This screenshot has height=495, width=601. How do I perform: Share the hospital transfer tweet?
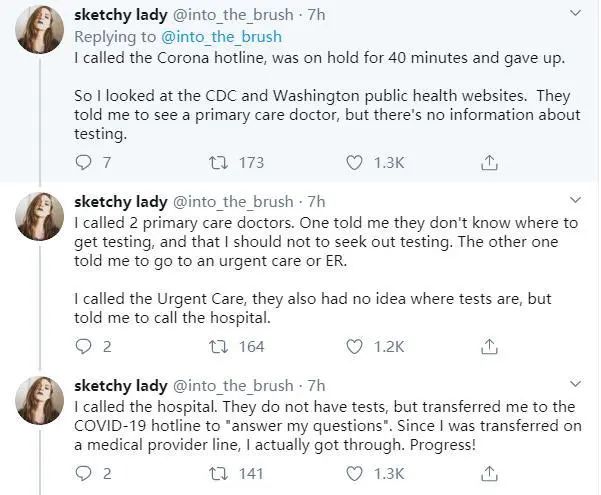490,473
